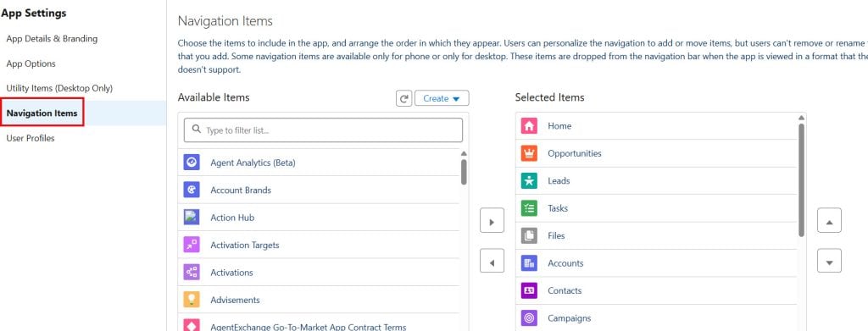Select Opportunities in Selected Items
The height and width of the screenshot is (331, 868).
[574, 153]
